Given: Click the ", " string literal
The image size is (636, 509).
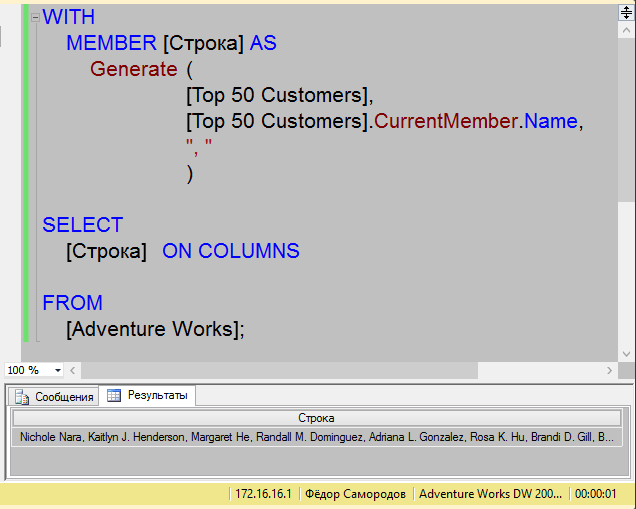Looking at the screenshot, I should click(x=199, y=146).
